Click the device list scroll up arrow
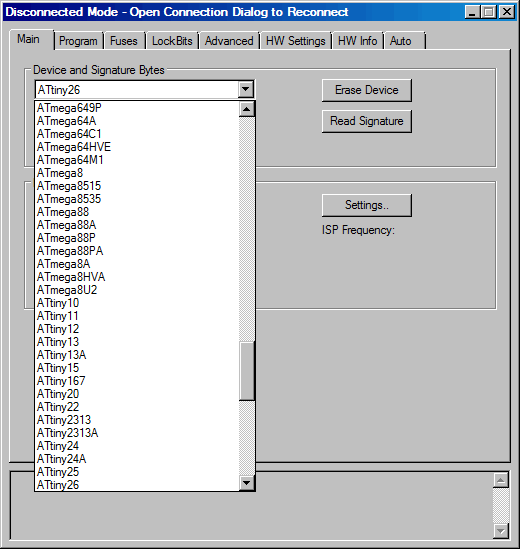Viewport: 520px width, 549px height. point(247,109)
